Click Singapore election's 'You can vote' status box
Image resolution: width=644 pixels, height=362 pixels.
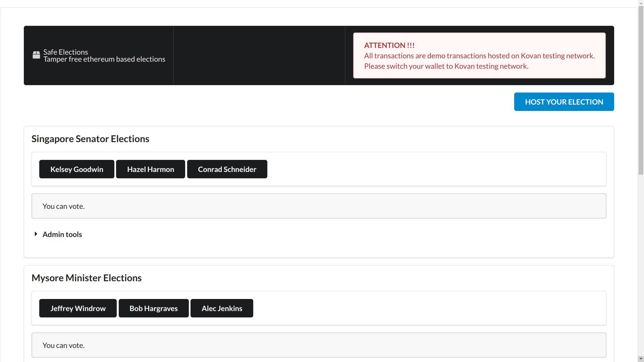[x=319, y=206]
